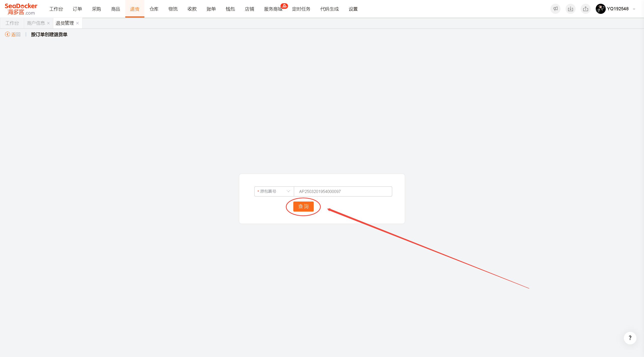Screen dimensions: 644x357
Task: Open the 代码生成 menu
Action: point(330,9)
